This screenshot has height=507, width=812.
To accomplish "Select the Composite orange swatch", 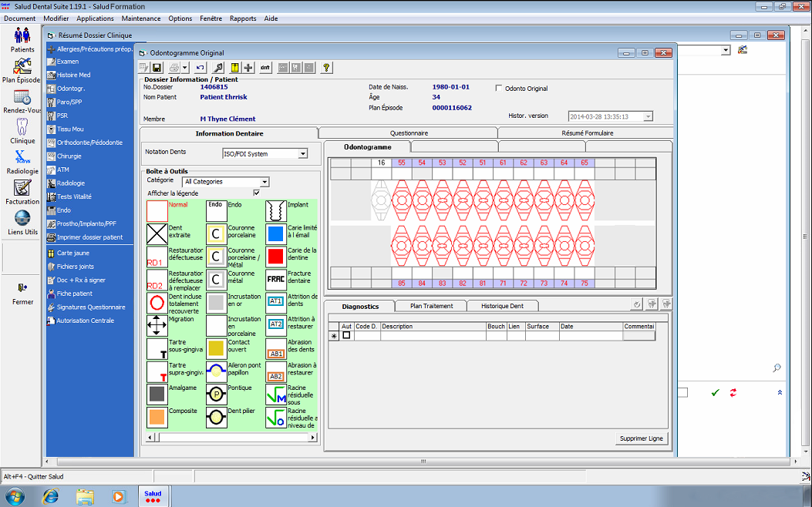I will click(157, 418).
